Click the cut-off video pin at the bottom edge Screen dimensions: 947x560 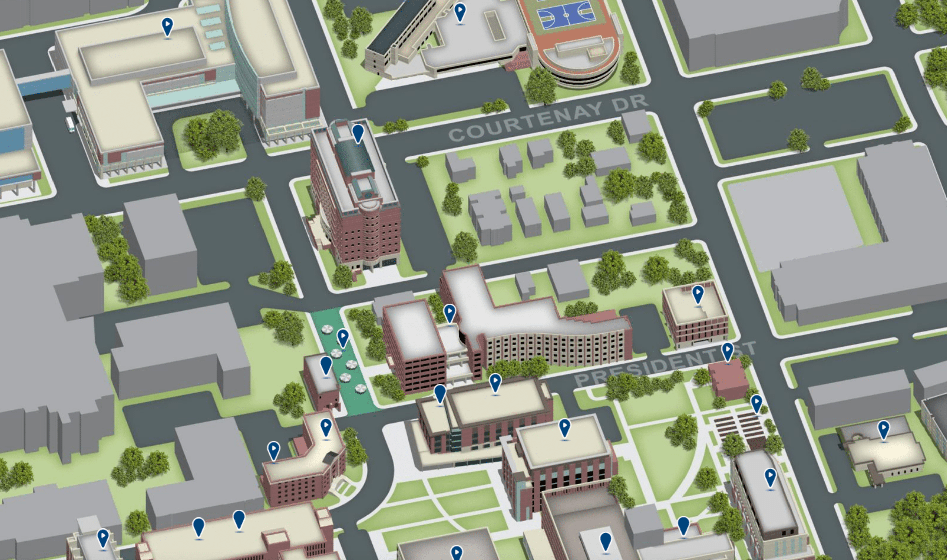pos(456,553)
